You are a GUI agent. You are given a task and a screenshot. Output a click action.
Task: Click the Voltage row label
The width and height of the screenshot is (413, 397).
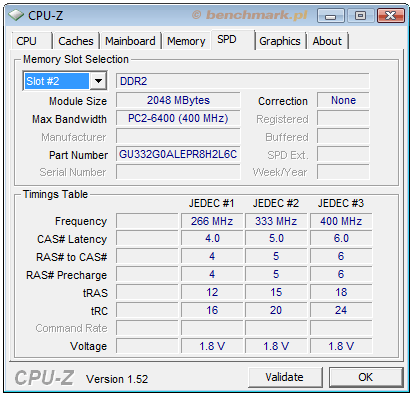pos(89,346)
